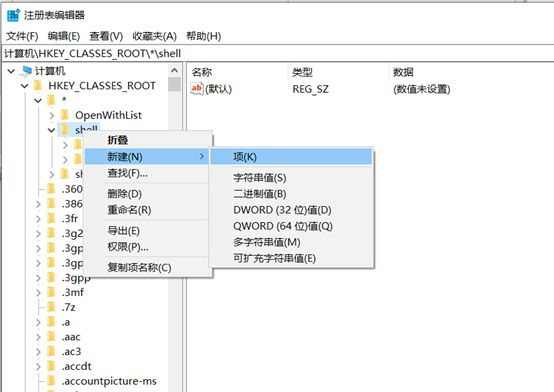Open the 新建(N) submenu
Viewport: 554px width, 392px height.
pos(147,156)
